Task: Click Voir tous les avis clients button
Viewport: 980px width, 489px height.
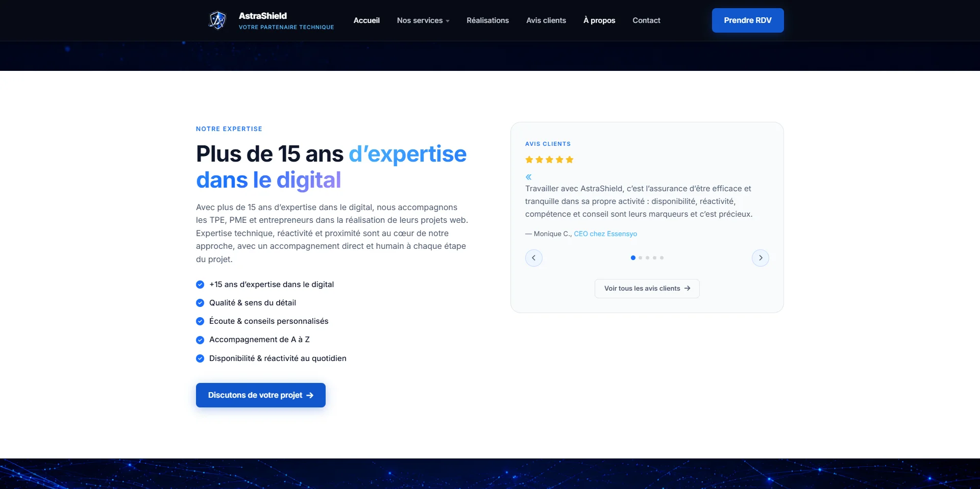Action: coord(647,289)
